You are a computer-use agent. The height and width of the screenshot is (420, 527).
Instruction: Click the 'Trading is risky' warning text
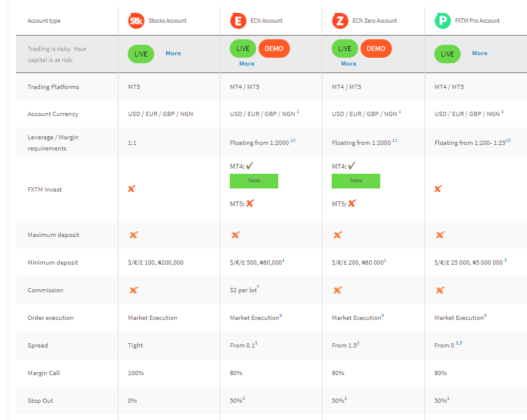click(x=57, y=54)
